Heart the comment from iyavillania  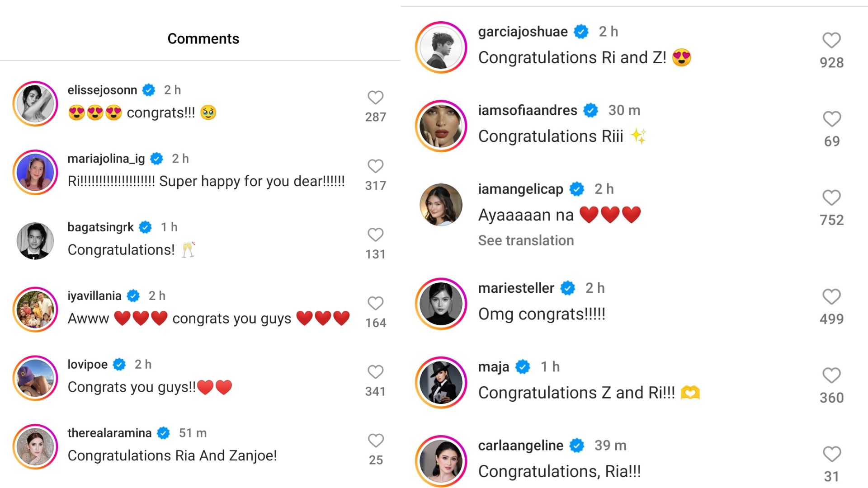(375, 303)
